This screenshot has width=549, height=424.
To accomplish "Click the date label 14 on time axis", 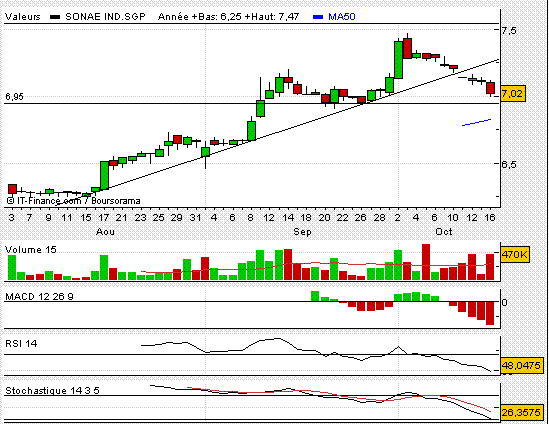I will pyautogui.click(x=288, y=218).
